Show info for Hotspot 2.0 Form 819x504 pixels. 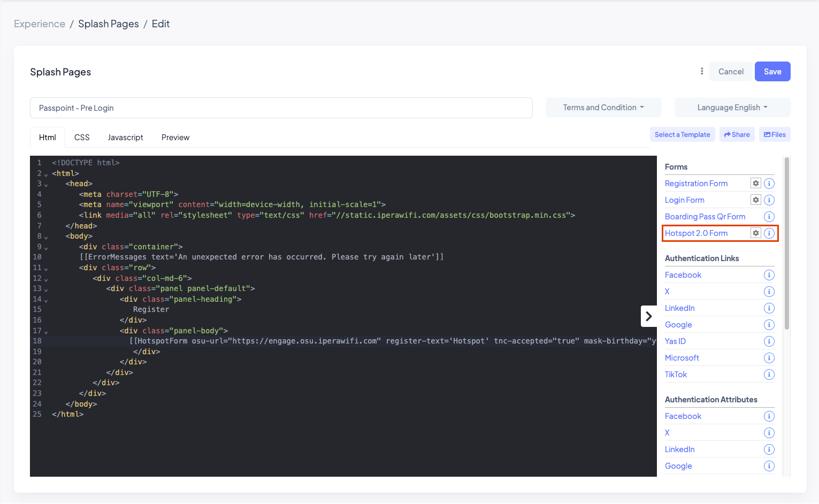(x=769, y=233)
